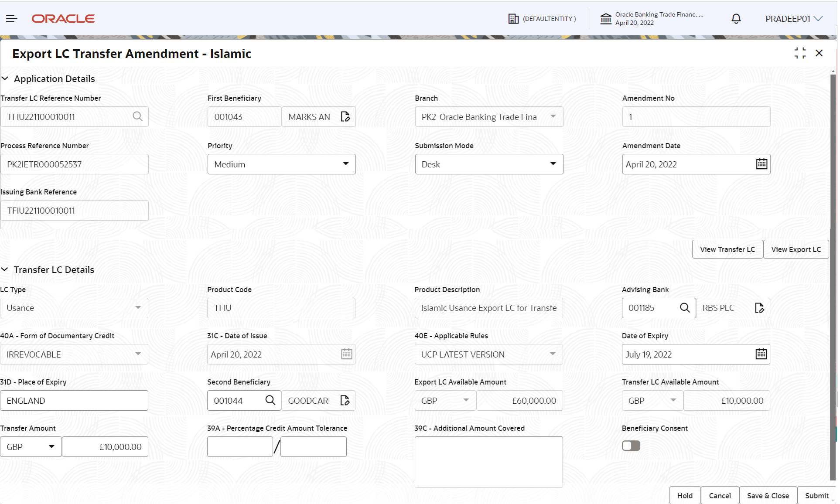Screen dimensions: 840x504
Task: Open the hamburger navigation menu
Action: (x=12, y=18)
